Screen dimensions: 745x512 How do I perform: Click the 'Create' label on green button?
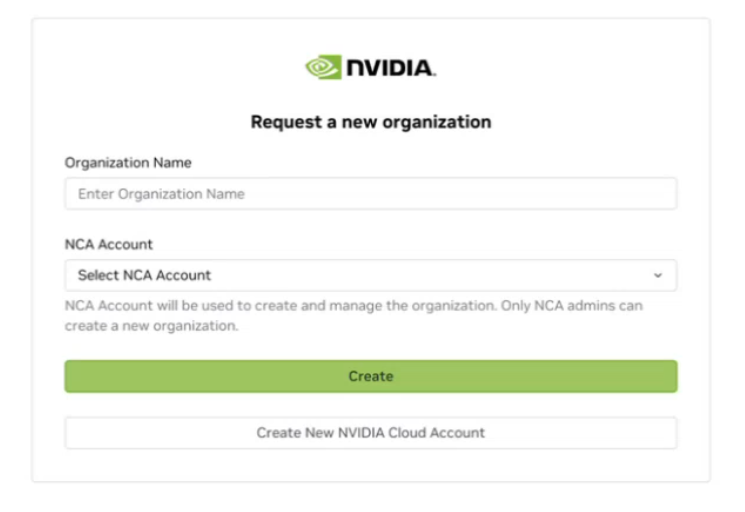click(371, 376)
